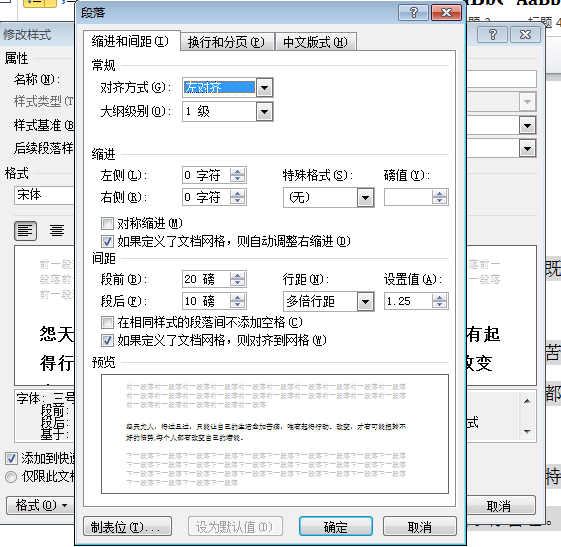Image resolution: width=561 pixels, height=547 pixels.
Task: Click 设置值 field showing 1.25
Action: point(408,302)
